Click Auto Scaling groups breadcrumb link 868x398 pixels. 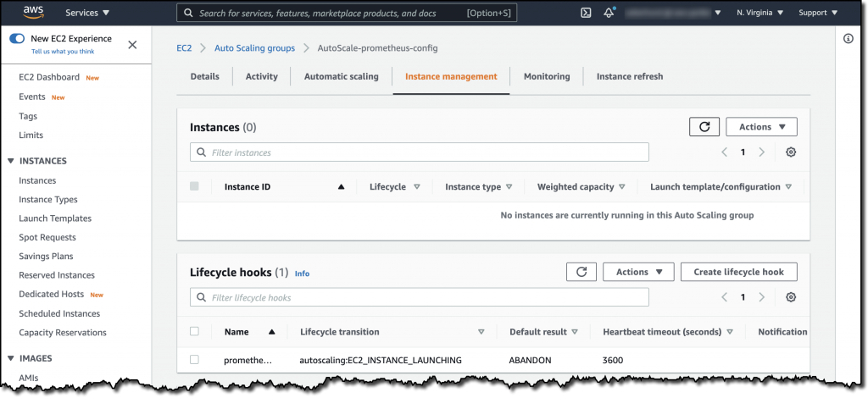point(254,48)
